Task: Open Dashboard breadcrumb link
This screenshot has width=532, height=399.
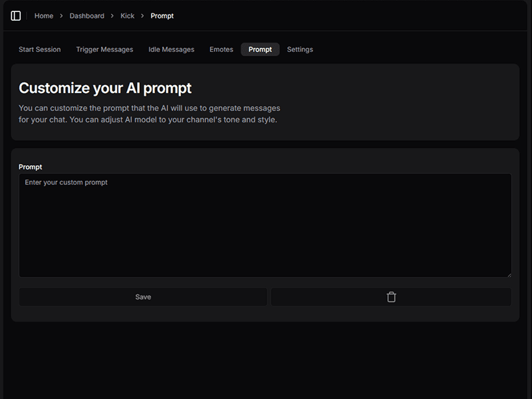Action: (86, 16)
